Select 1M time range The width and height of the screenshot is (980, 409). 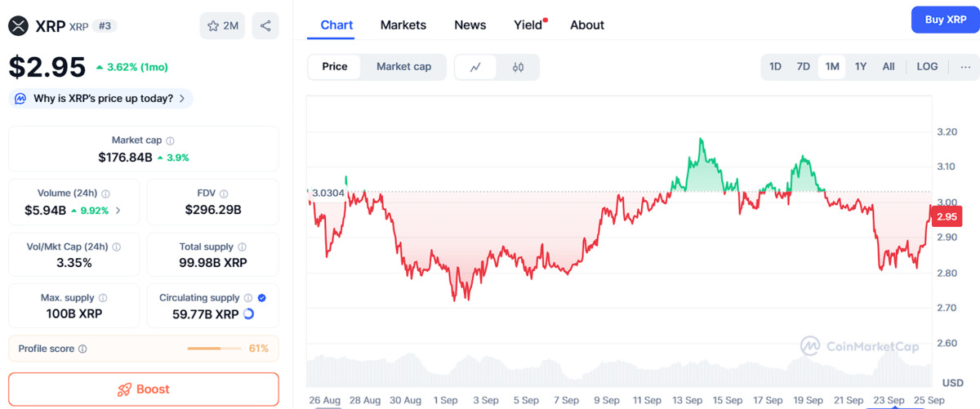coord(831,67)
